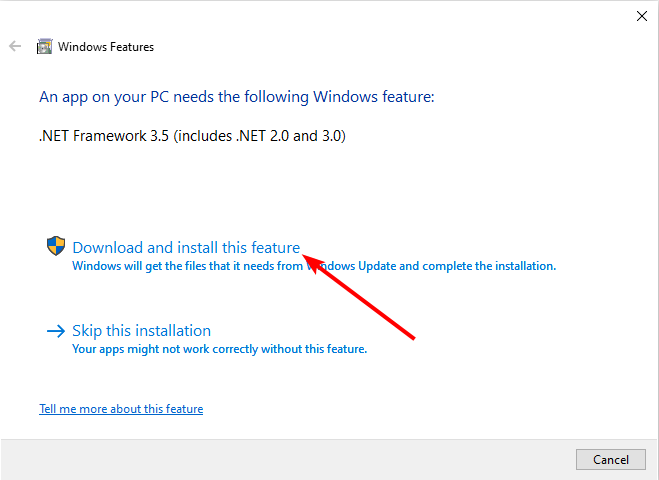Click the back arrow in the header

pyautogui.click(x=15, y=46)
